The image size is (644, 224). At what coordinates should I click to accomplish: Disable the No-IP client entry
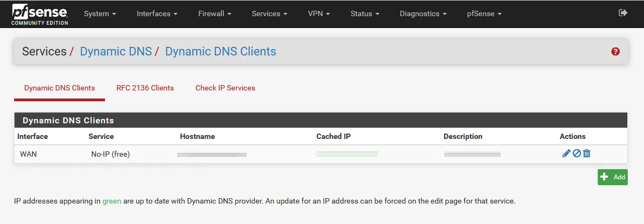click(x=577, y=153)
